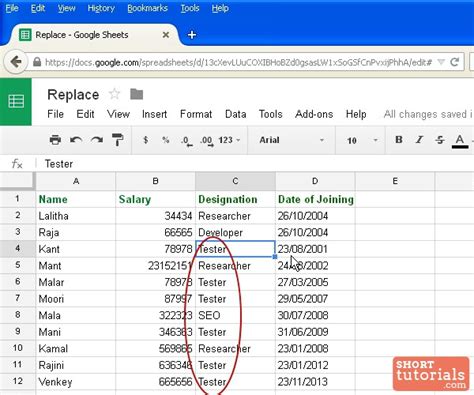Open the Arial font dropdown
The image size is (474, 395).
291,140
